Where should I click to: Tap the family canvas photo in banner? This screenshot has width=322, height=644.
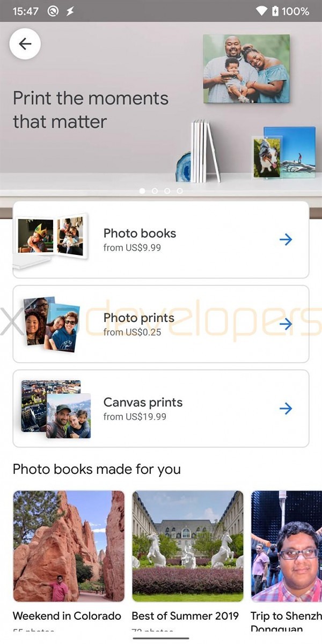tap(246, 69)
